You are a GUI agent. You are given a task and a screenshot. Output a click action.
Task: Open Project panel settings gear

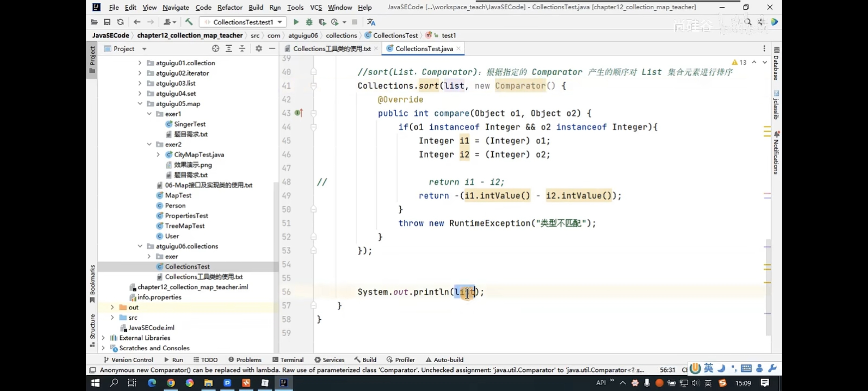[258, 49]
